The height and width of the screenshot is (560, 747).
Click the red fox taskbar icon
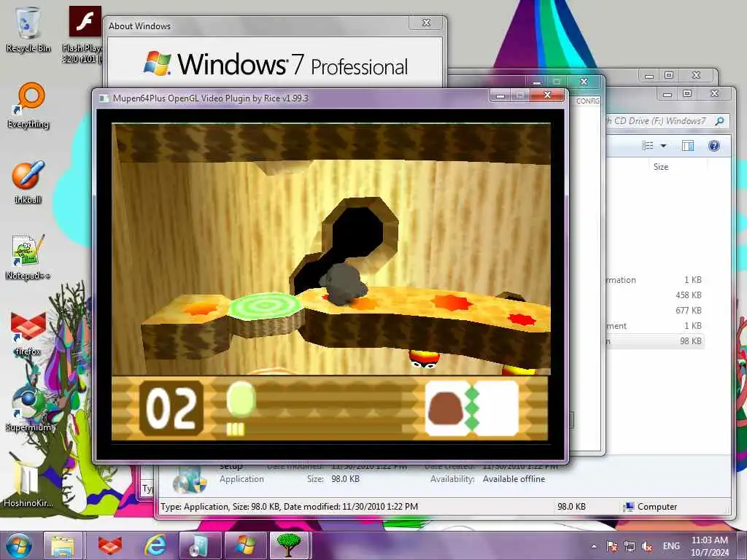coord(110,545)
